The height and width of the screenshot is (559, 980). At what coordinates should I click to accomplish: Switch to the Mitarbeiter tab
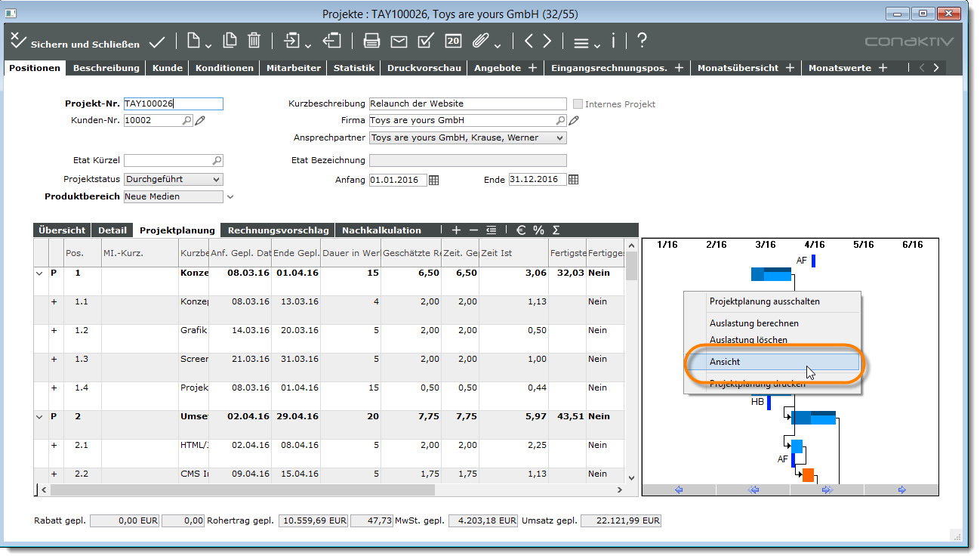(x=294, y=68)
